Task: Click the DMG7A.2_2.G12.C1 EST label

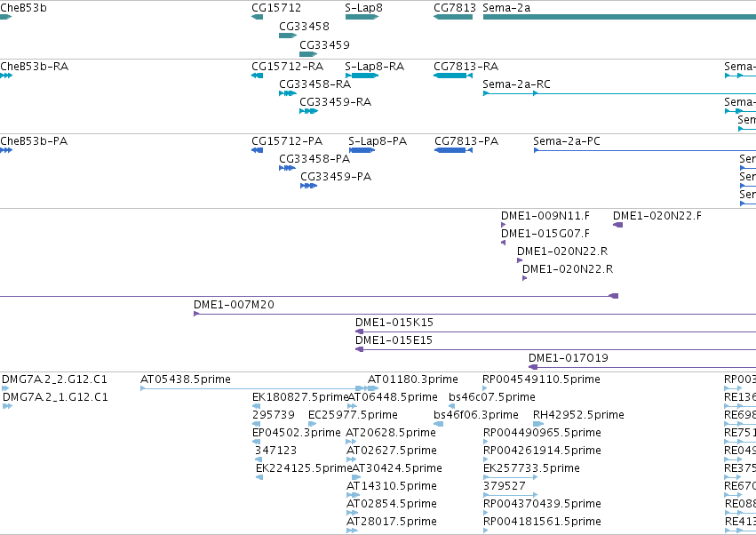Action: coord(54,379)
